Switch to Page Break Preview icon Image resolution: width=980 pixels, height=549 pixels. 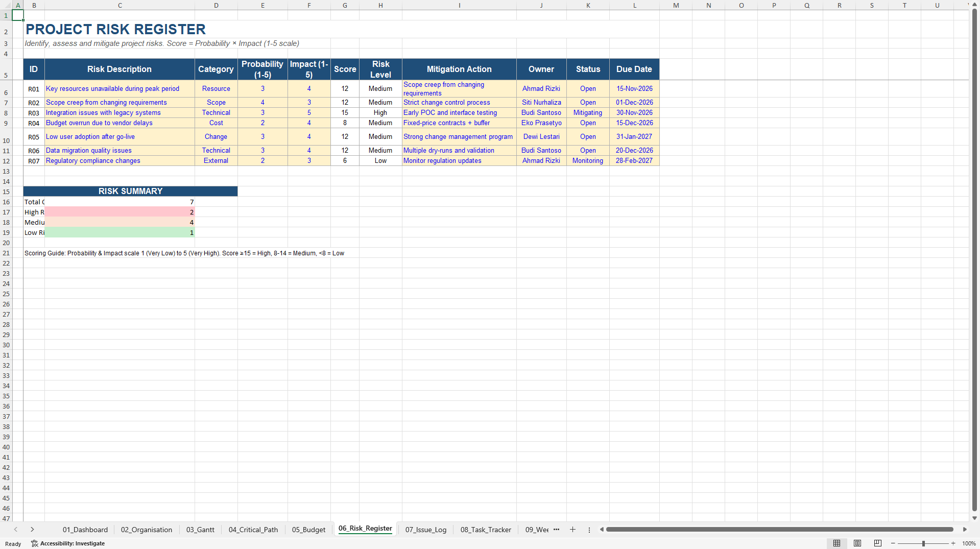[878, 543]
